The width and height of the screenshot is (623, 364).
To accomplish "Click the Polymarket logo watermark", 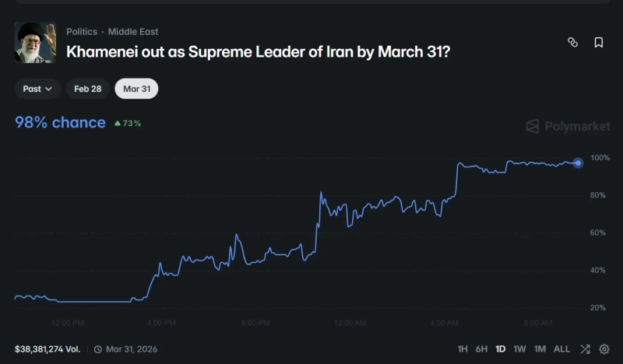I will (x=568, y=127).
